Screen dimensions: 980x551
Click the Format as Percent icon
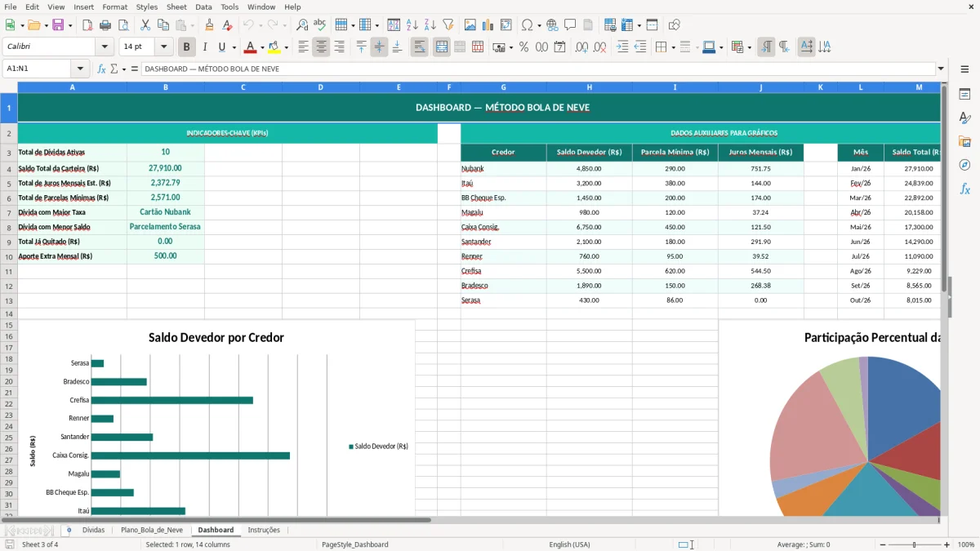[523, 47]
